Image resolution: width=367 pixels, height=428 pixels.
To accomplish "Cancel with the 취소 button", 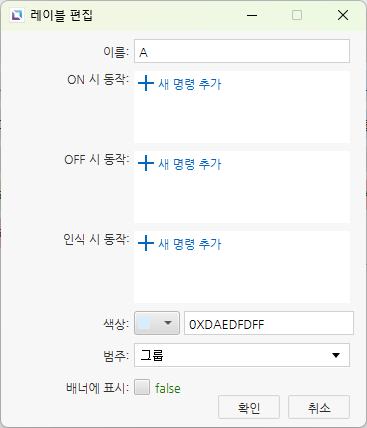I will [x=319, y=407].
